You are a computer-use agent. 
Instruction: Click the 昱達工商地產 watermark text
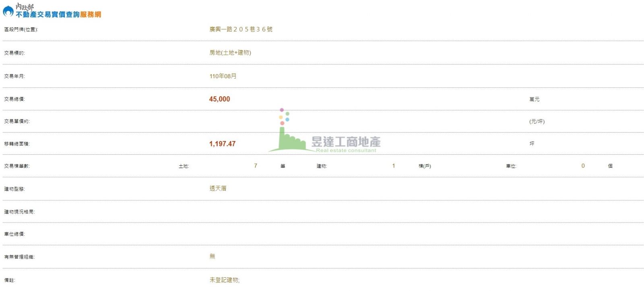(x=346, y=142)
